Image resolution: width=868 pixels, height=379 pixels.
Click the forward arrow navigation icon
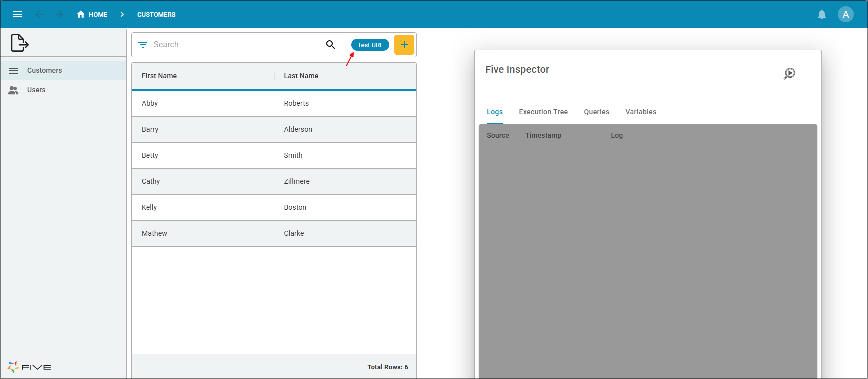[59, 14]
